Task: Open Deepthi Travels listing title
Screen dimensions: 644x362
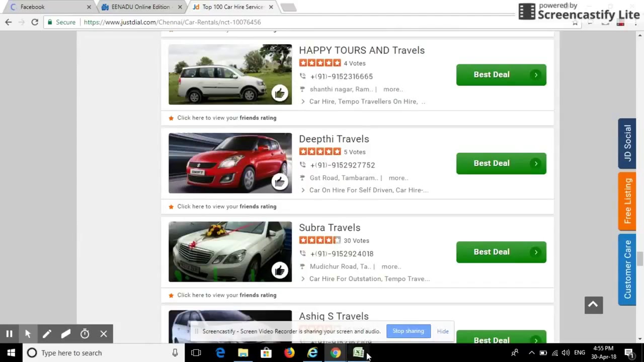Action: [334, 139]
